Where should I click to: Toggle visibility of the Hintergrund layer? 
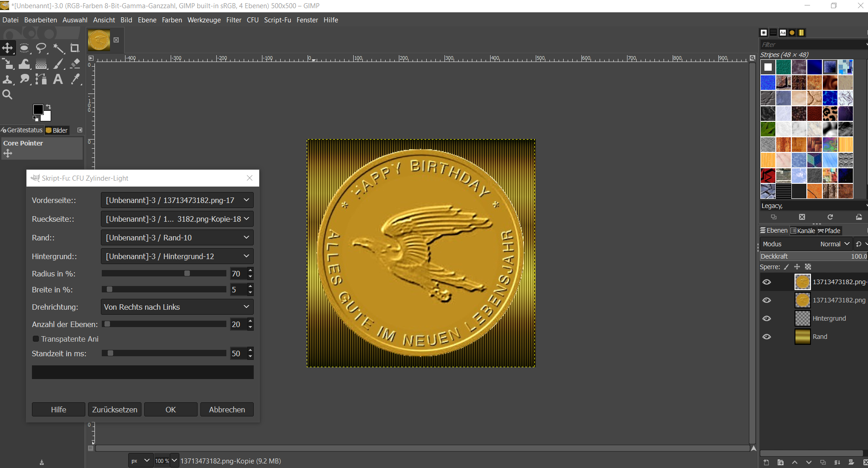[767, 318]
